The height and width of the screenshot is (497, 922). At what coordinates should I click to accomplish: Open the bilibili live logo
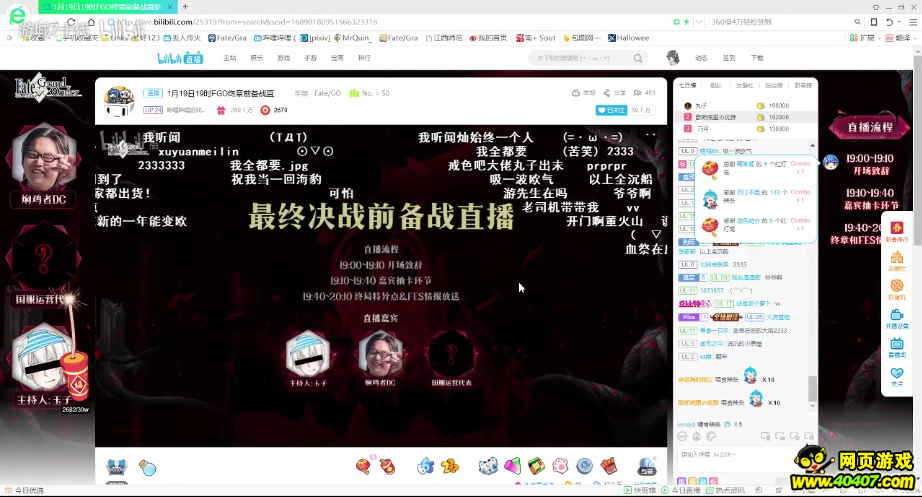(180, 58)
